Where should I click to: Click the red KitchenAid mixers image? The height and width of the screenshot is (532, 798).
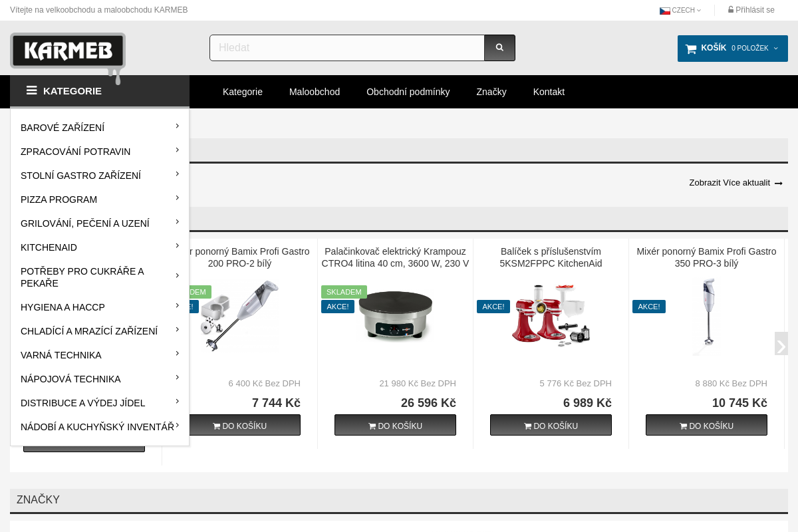point(551,315)
